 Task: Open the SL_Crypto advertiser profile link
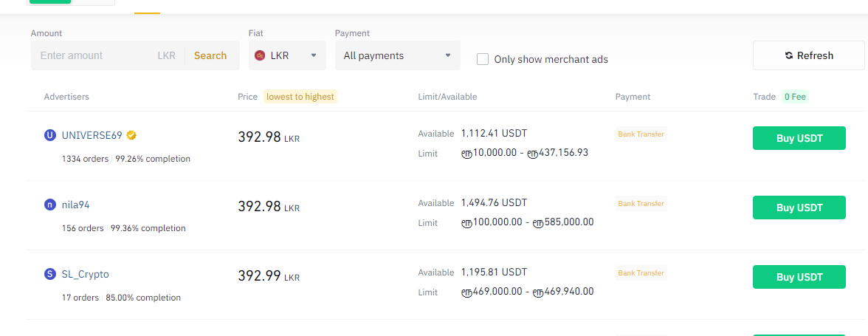(86, 274)
